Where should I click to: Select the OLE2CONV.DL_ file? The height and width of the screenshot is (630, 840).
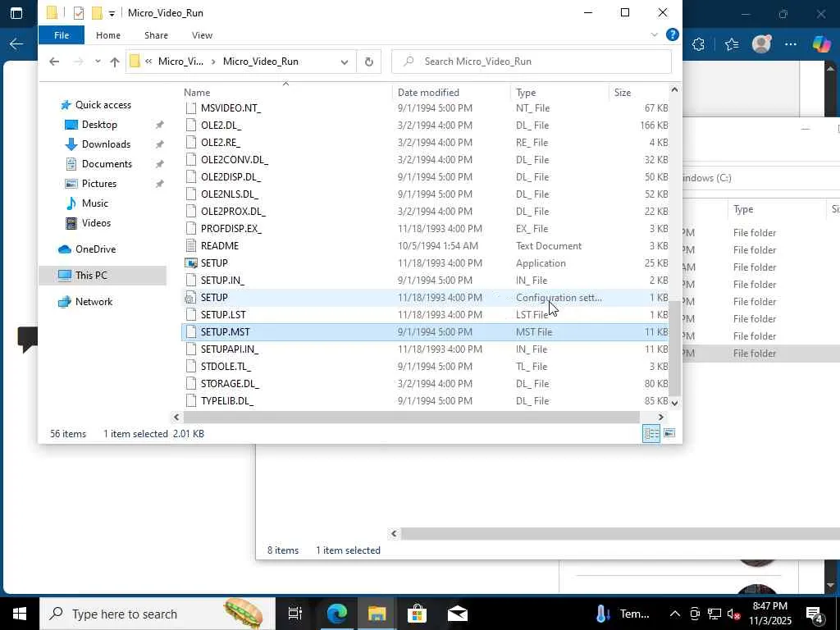pyautogui.click(x=234, y=160)
